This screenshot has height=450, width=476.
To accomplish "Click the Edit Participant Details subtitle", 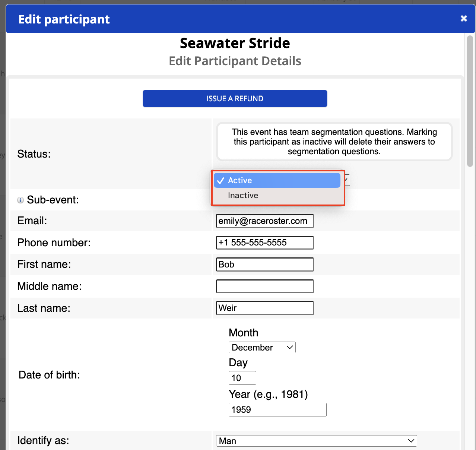I will click(235, 61).
